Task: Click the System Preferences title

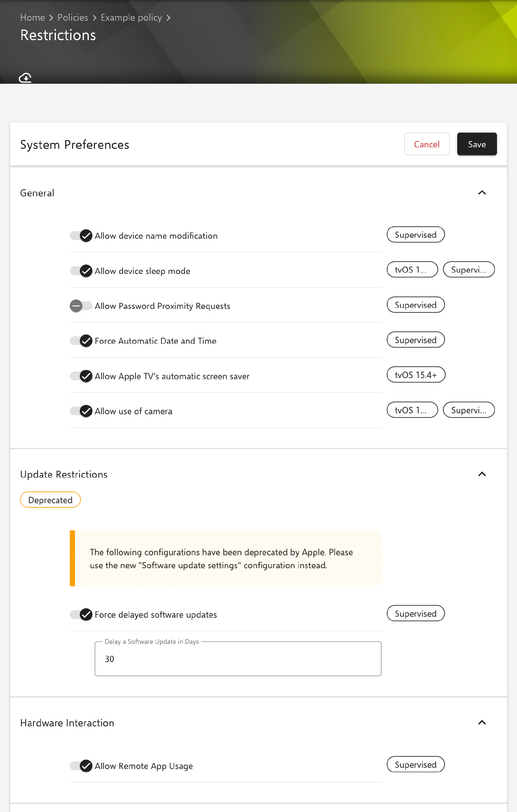Action: pyautogui.click(x=75, y=145)
